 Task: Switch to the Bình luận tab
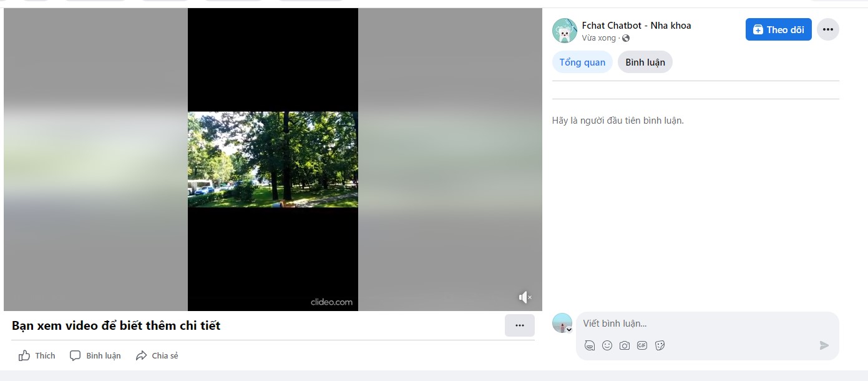pyautogui.click(x=645, y=62)
